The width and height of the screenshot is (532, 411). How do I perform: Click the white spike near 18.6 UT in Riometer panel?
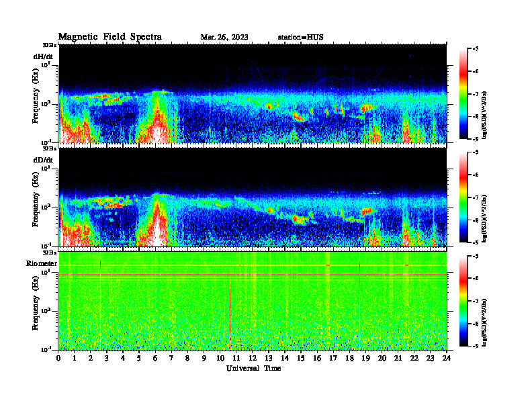click(x=359, y=302)
